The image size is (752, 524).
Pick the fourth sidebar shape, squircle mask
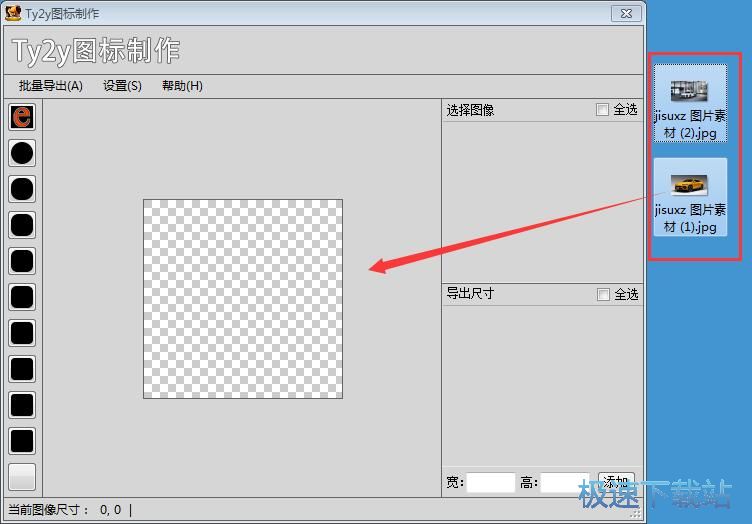pos(22,225)
